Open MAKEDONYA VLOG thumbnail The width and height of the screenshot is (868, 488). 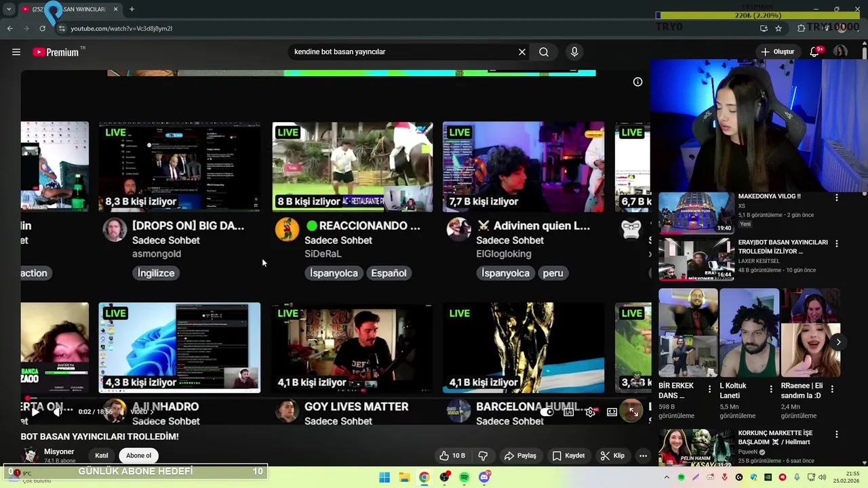696,213
